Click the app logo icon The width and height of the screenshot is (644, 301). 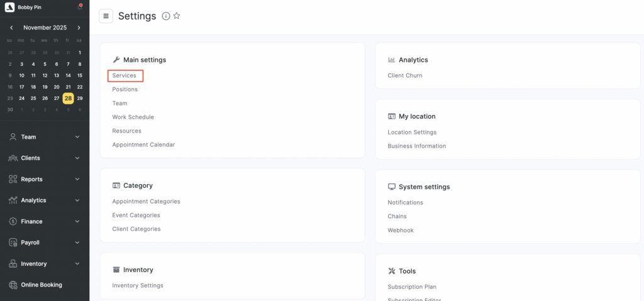click(9, 7)
